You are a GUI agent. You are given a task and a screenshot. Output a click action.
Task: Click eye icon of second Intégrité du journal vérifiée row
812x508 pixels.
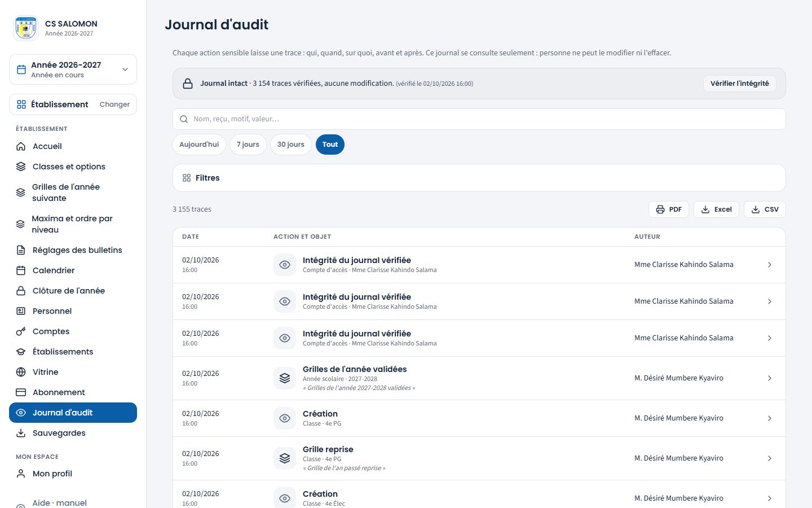(285, 301)
